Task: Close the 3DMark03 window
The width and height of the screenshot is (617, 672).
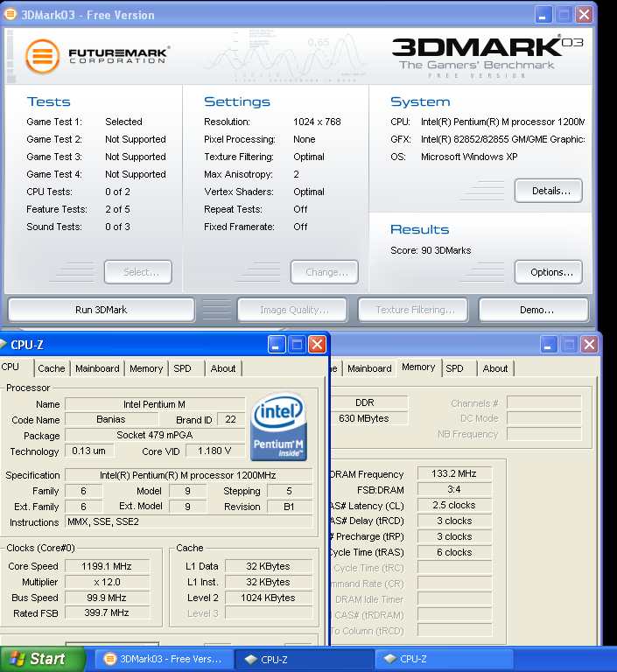Action: point(584,15)
